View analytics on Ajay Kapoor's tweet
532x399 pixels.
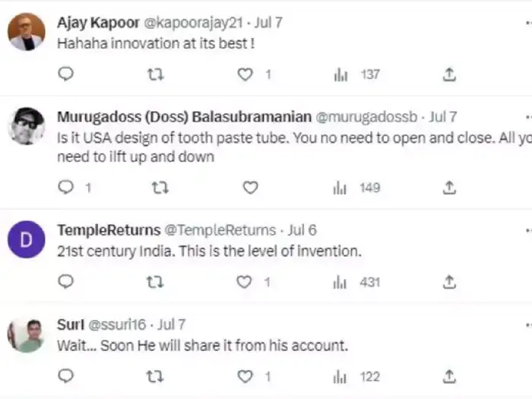click(340, 74)
